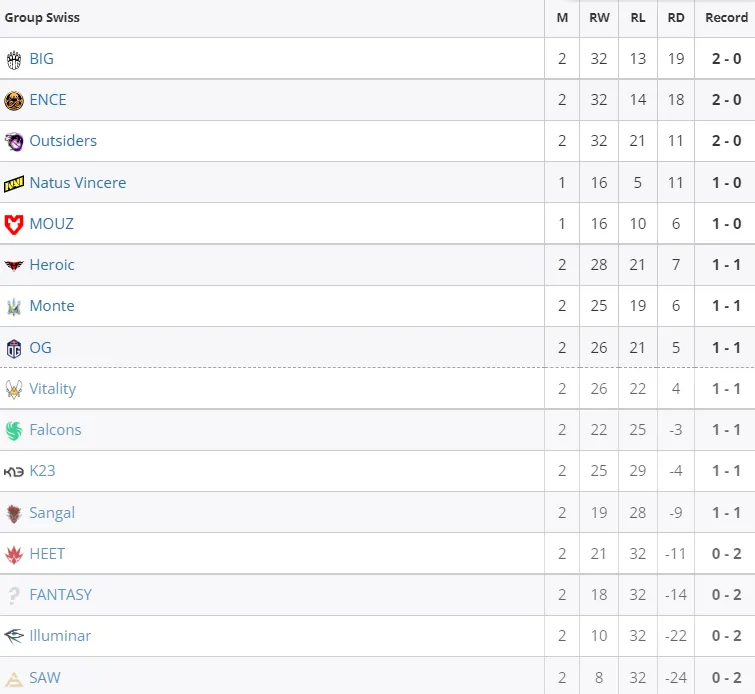Click the Record column header

pyautogui.click(x=727, y=18)
